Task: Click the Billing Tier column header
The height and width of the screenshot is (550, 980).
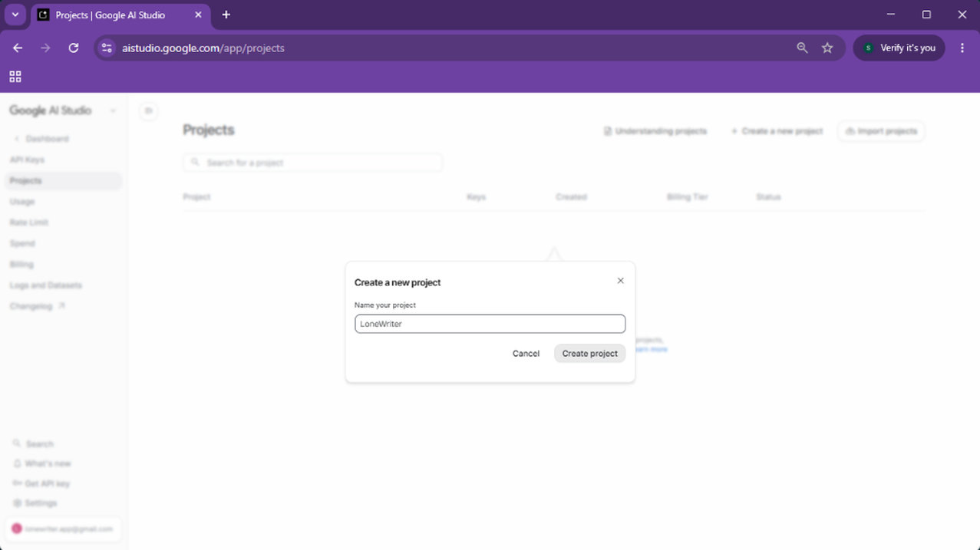Action: pos(687,197)
